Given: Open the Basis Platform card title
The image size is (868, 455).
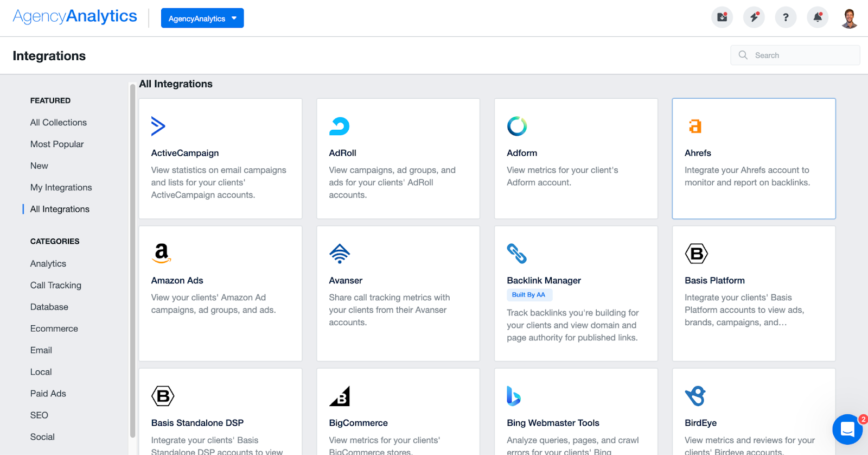Looking at the screenshot, I should [714, 281].
